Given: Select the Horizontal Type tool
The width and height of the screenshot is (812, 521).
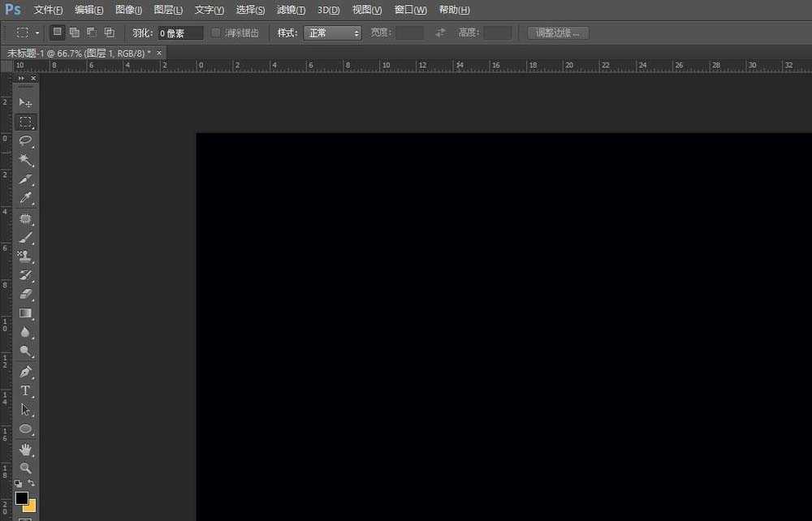Looking at the screenshot, I should 26,391.
